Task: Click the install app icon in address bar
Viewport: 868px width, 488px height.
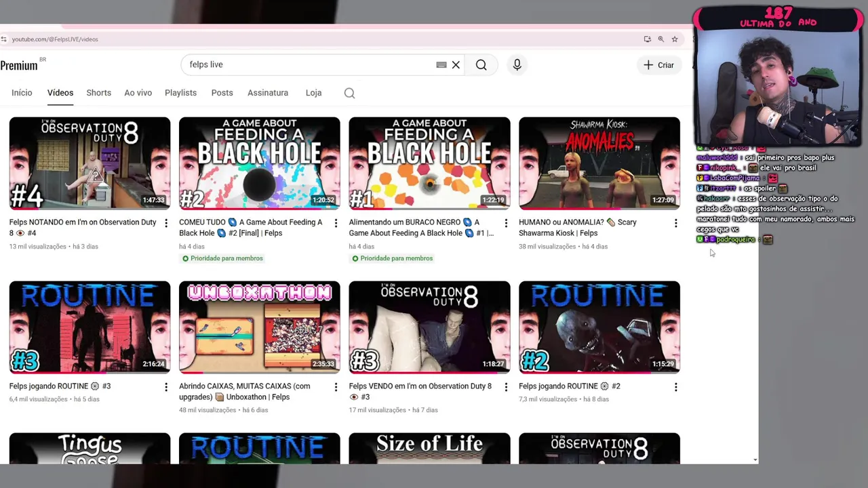Action: tap(648, 39)
